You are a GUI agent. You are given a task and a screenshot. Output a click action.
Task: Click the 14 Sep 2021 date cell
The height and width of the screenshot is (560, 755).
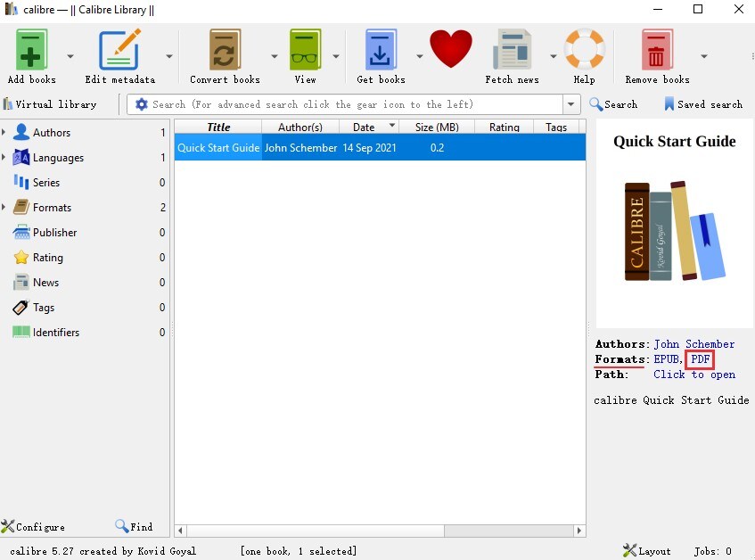pyautogui.click(x=369, y=147)
